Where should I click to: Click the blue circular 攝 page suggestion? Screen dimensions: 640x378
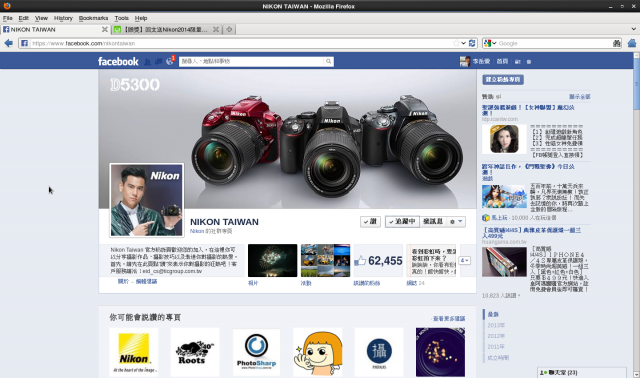[379, 352]
